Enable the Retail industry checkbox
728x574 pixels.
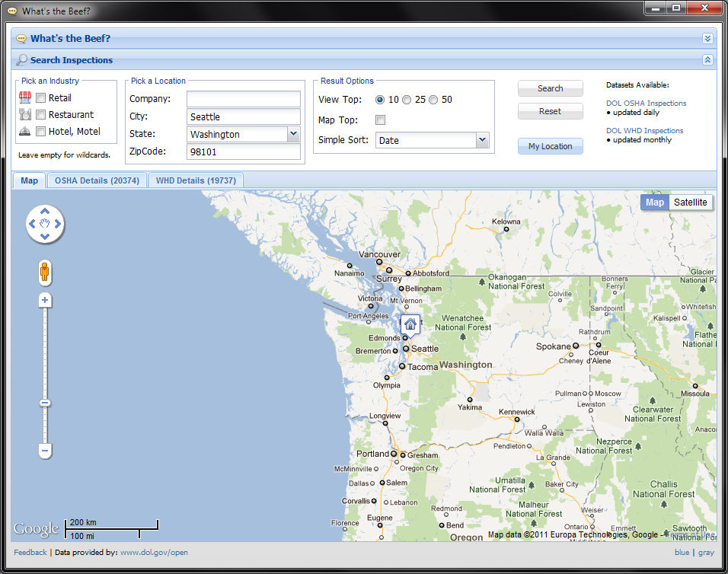point(41,98)
